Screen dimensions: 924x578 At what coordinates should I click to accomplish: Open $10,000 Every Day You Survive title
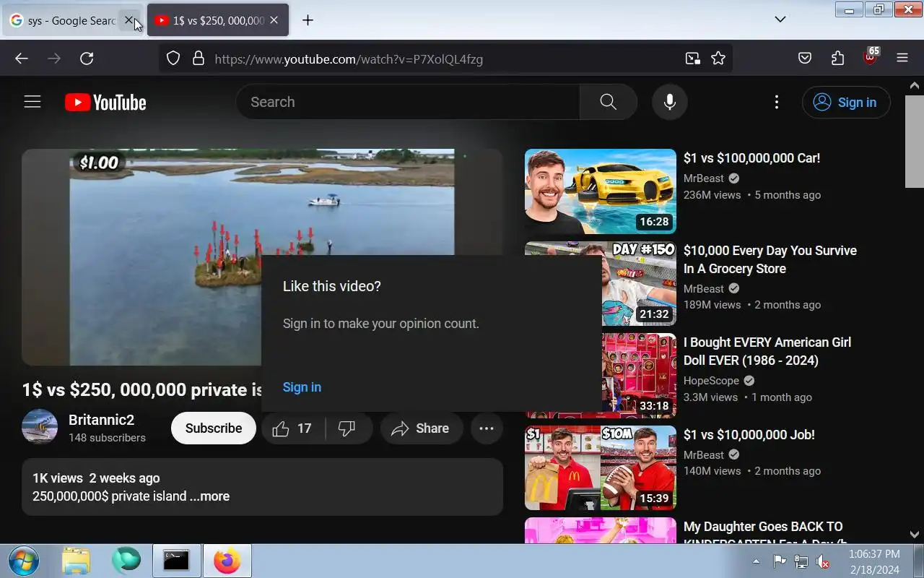[770, 259]
